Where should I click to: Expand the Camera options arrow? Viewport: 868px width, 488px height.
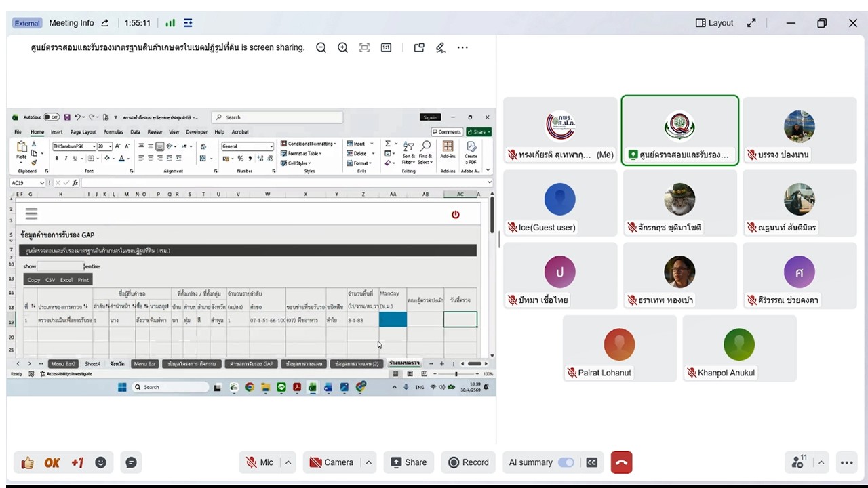[x=369, y=462]
